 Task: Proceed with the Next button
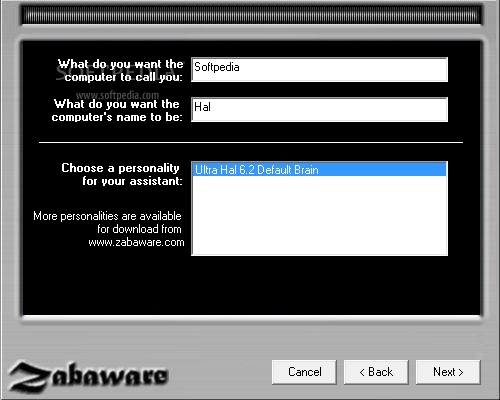tap(448, 372)
